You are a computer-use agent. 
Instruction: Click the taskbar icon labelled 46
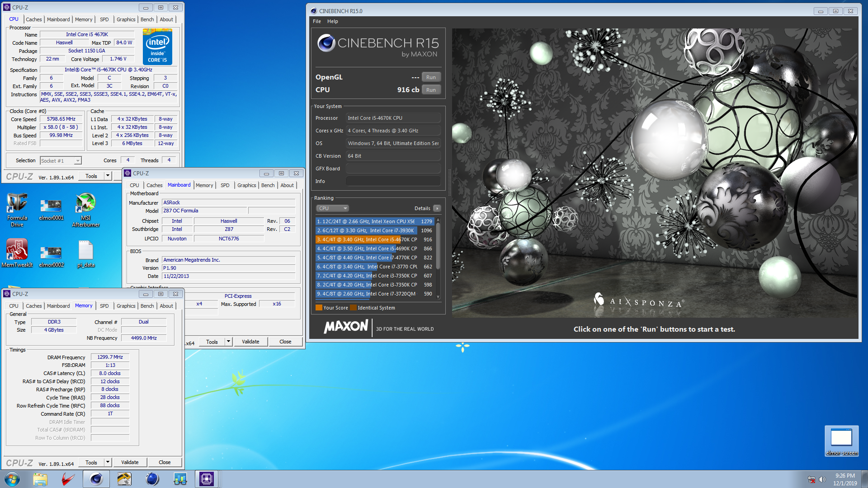pyautogui.click(x=124, y=479)
